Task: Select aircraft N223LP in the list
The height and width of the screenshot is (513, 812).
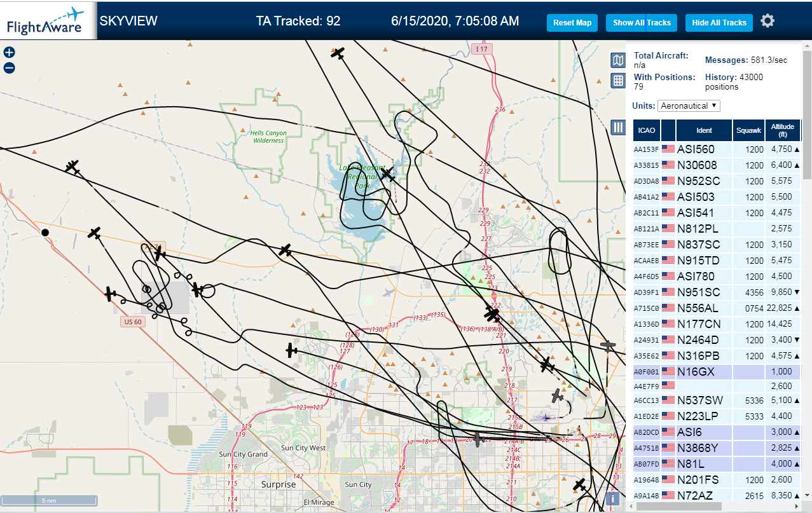Action: (717, 416)
